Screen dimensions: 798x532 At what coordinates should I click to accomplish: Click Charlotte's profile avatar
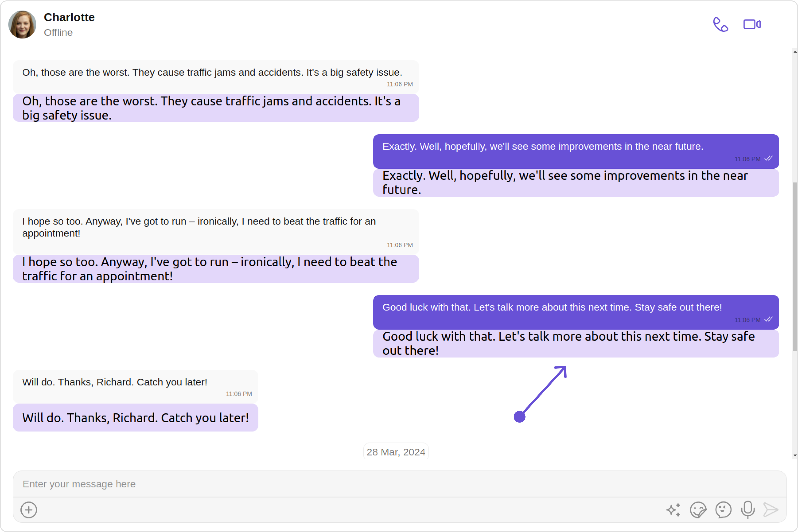pyautogui.click(x=22, y=24)
